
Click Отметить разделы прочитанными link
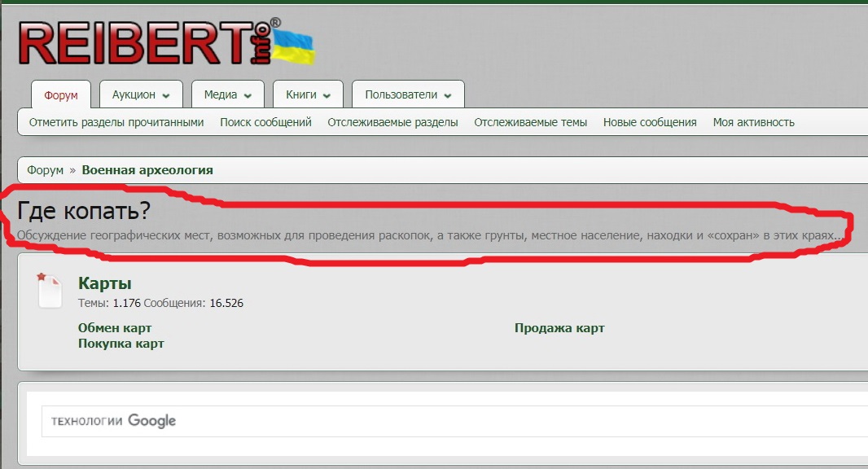coord(116,122)
